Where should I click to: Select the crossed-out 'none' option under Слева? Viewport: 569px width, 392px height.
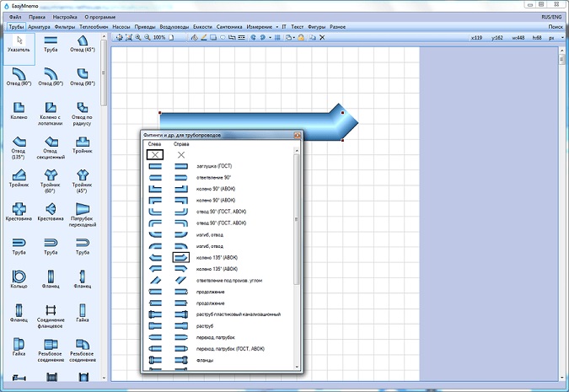155,155
